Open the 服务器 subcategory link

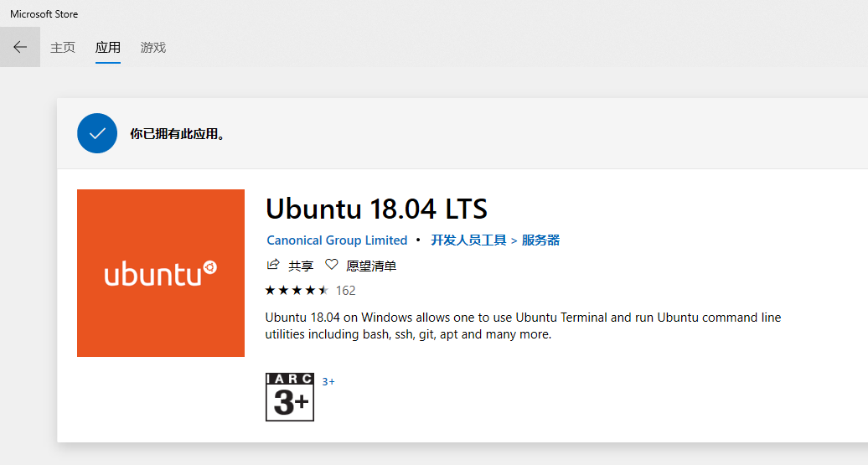tap(540, 240)
